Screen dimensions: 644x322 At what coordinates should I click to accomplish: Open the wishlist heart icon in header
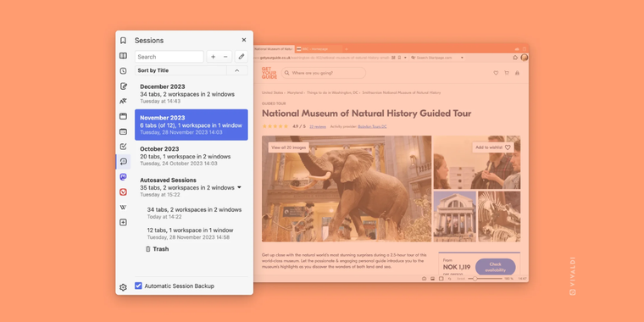point(496,73)
